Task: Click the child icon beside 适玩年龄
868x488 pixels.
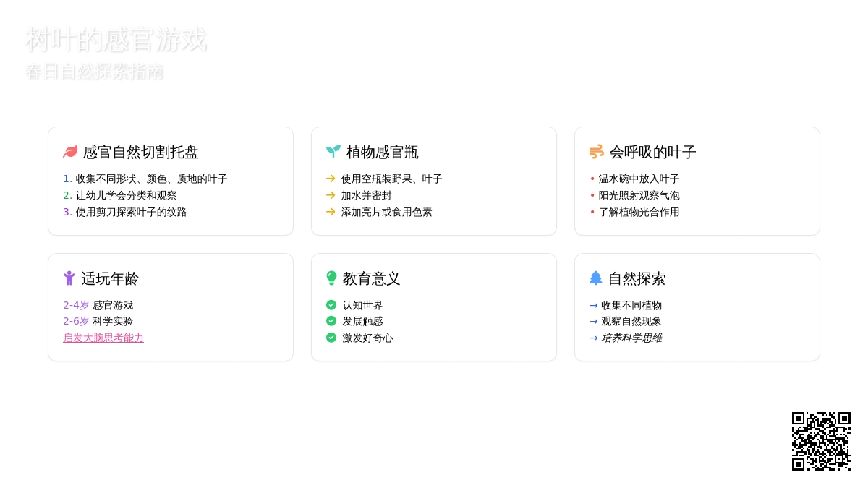Action: 69,278
